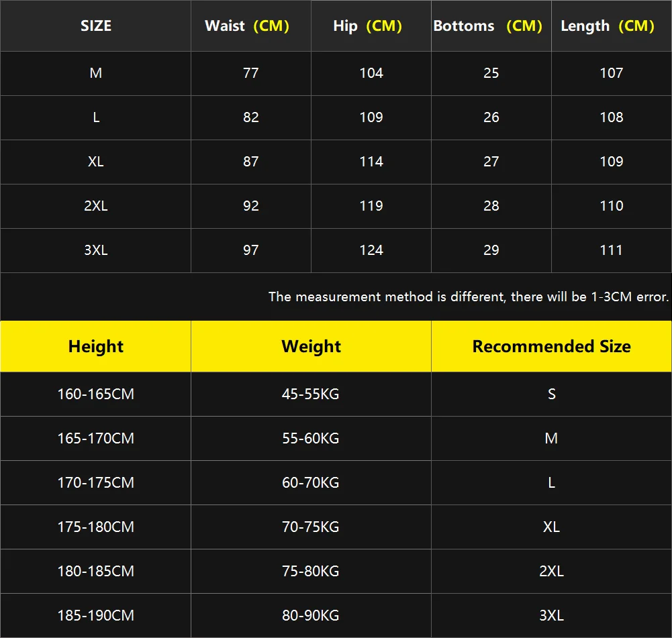Screen dimensions: 672x638
Task: Click bottoms value 27
Action: (x=491, y=162)
